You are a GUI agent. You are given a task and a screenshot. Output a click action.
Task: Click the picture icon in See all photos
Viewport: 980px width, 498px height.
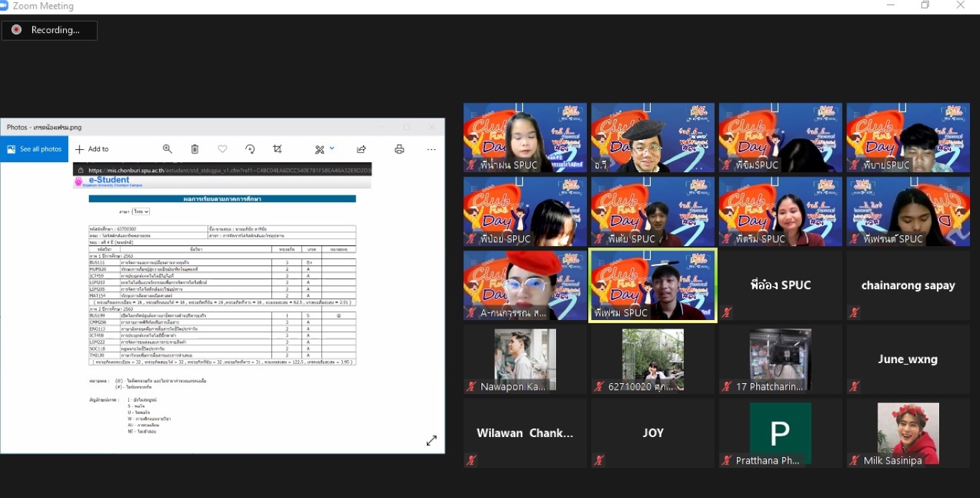tap(11, 149)
